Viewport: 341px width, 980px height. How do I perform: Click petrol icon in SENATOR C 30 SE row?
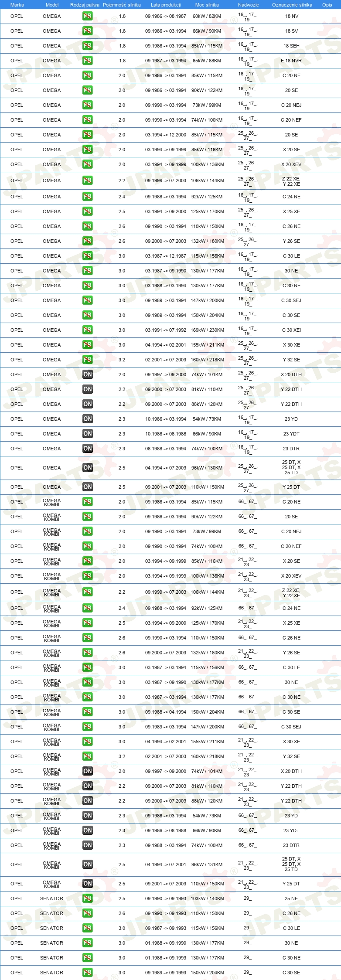coord(87,973)
